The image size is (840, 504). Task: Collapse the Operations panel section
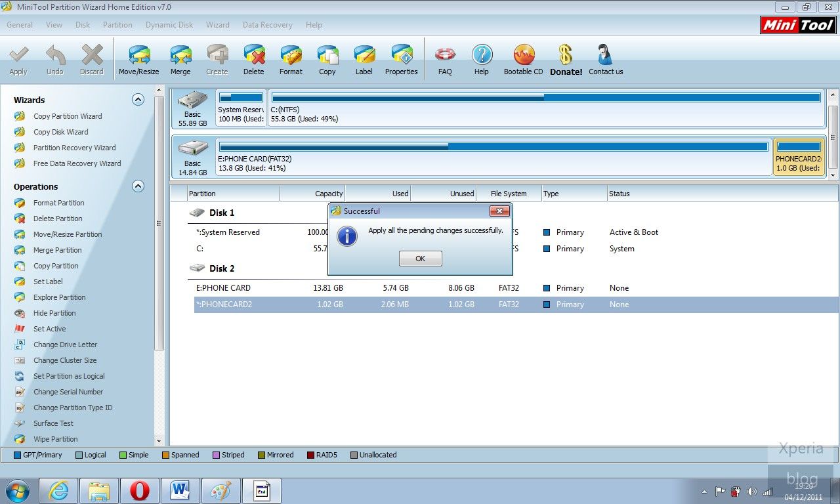click(138, 186)
